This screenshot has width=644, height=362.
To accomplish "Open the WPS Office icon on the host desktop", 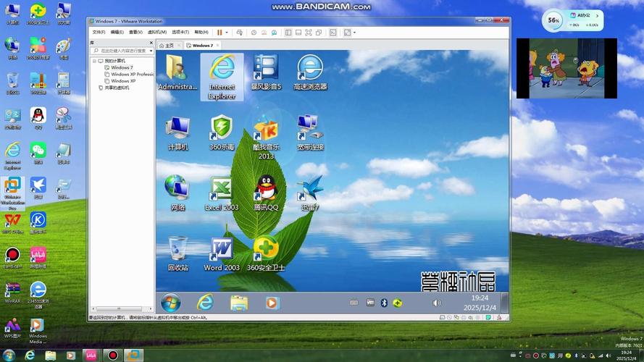I will (x=12, y=224).
